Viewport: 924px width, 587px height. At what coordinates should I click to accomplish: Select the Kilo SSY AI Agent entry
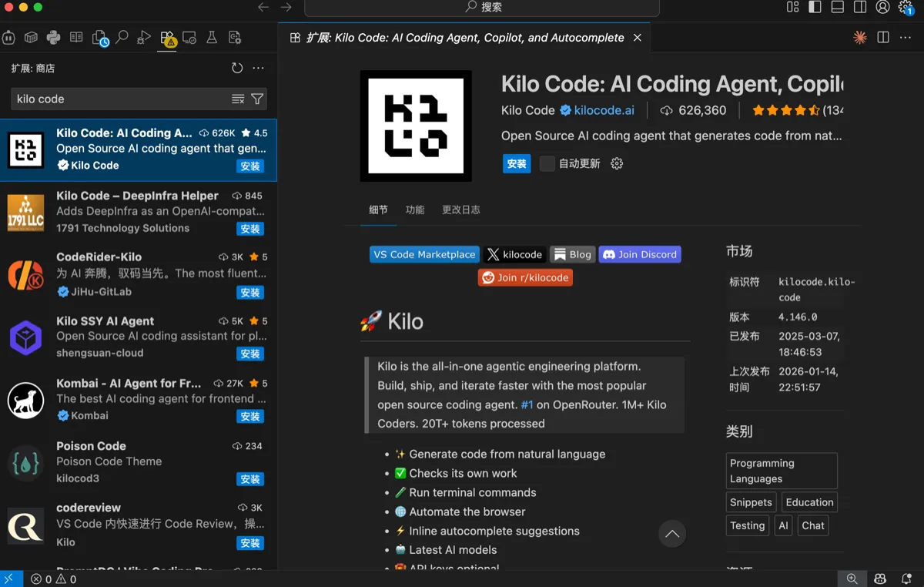pyautogui.click(x=139, y=337)
